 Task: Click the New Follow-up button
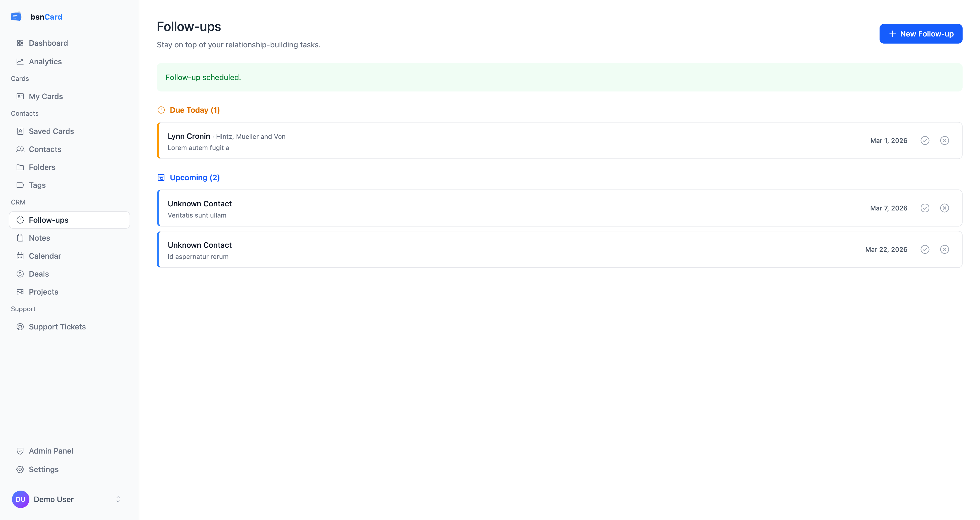pyautogui.click(x=921, y=34)
